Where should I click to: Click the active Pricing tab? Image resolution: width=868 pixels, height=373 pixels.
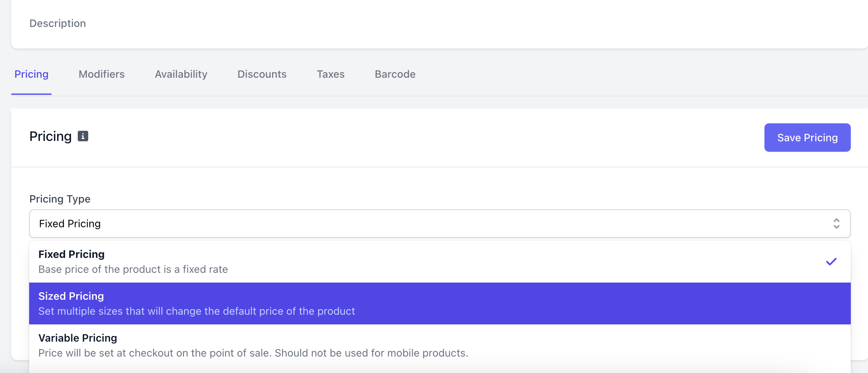click(x=31, y=74)
